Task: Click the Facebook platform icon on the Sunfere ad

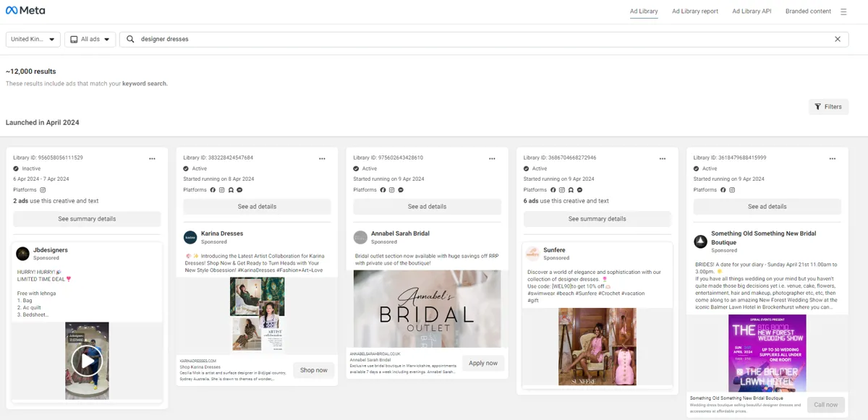Action: tap(553, 190)
